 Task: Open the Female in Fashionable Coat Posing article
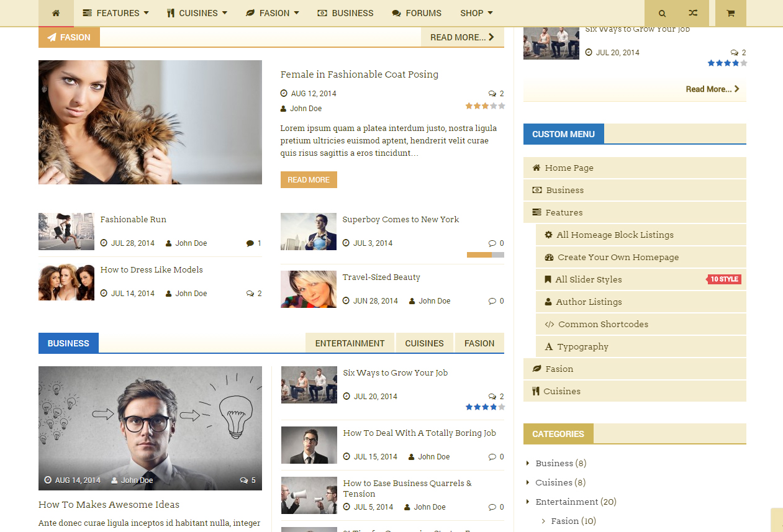click(359, 74)
